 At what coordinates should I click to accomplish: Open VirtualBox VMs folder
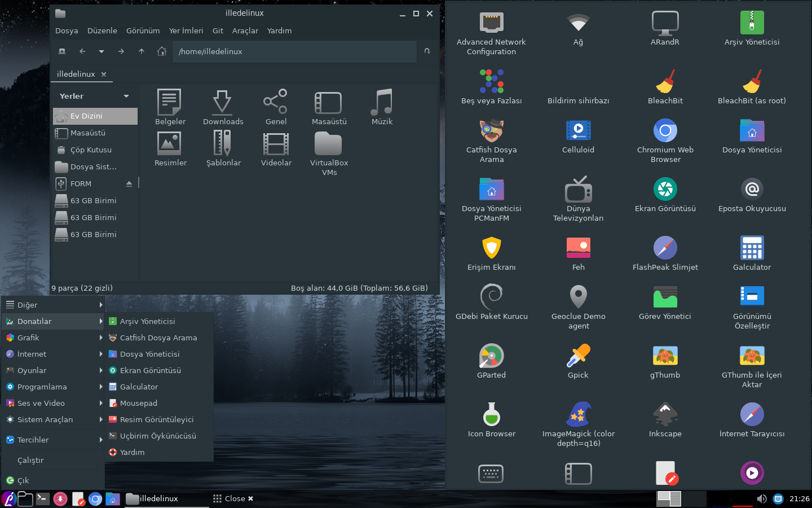coord(329,154)
